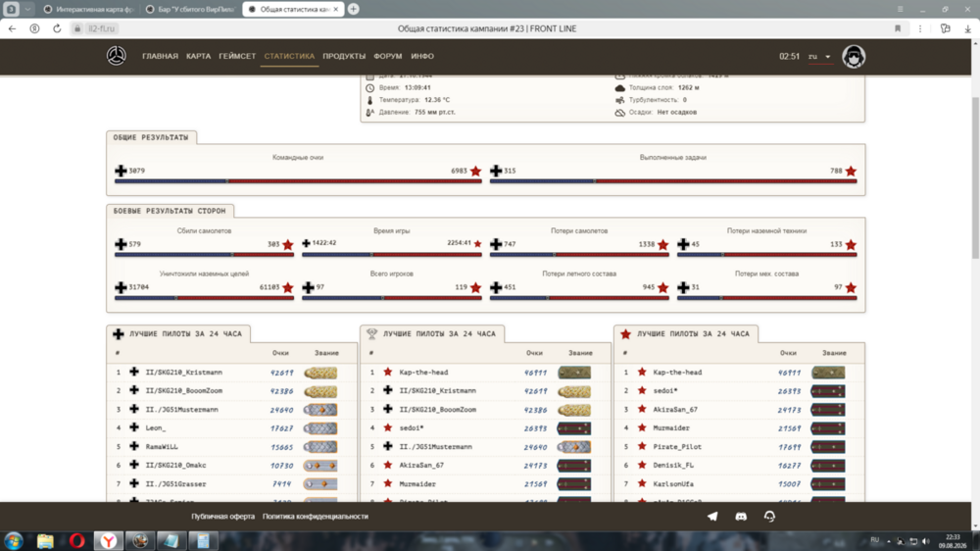Go to ГЛАВНАЯ in the navigation menu
The height and width of the screenshot is (551, 980).
coord(160,56)
